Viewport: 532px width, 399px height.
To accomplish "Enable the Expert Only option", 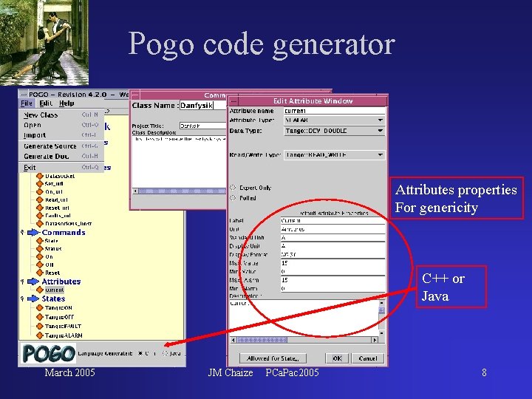I will 233,187.
